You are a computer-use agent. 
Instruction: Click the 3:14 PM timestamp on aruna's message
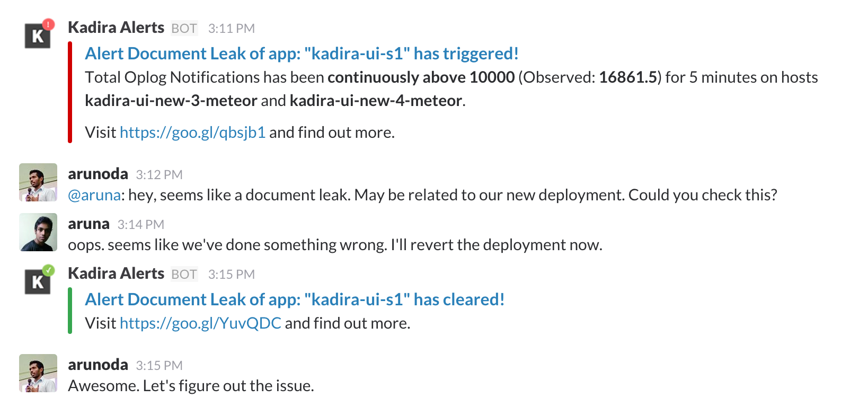141,224
